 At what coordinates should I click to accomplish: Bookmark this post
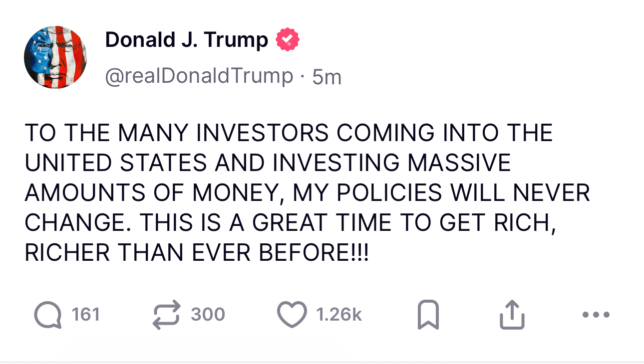[428, 315]
